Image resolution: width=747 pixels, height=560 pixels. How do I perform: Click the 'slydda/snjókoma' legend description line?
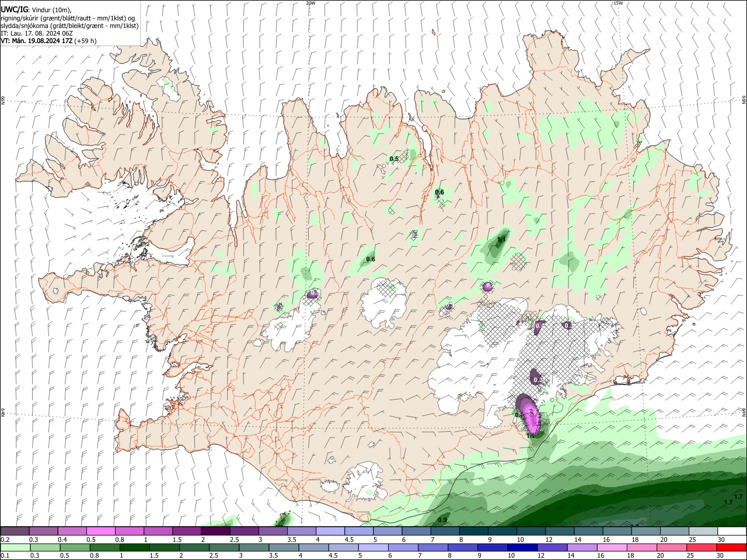tap(69, 26)
